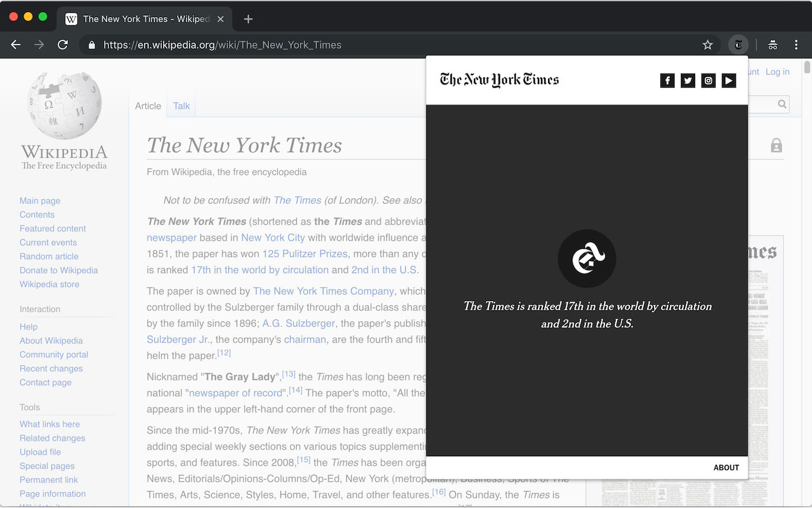The image size is (812, 508).
Task: Click the search magnifier icon
Action: pos(782,104)
